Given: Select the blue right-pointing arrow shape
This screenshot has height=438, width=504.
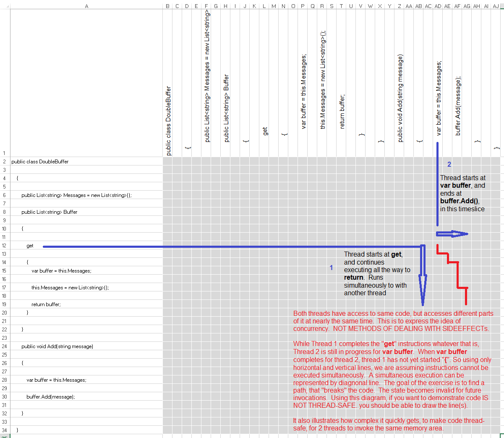Looking at the screenshot, I should click(452, 234).
